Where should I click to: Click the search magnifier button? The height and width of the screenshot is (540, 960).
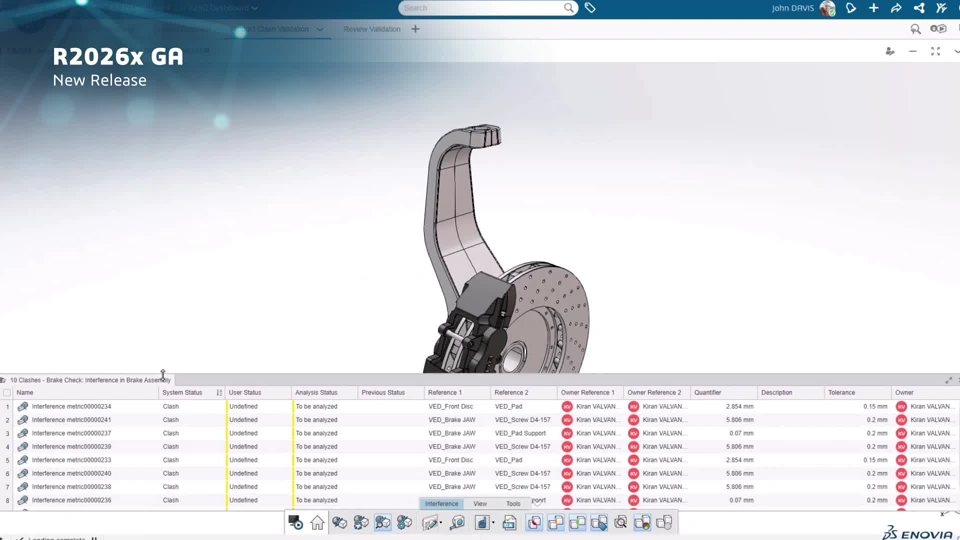pyautogui.click(x=569, y=8)
